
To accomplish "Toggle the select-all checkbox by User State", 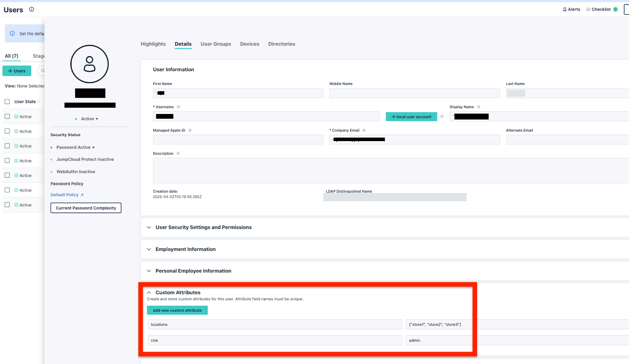I will click(7, 102).
